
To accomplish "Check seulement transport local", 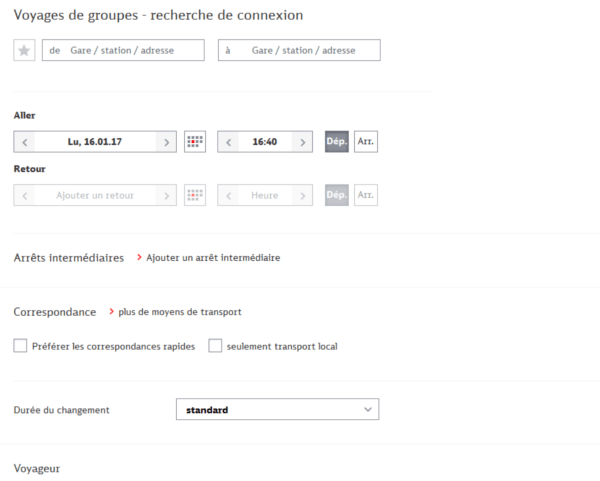I will [x=215, y=346].
